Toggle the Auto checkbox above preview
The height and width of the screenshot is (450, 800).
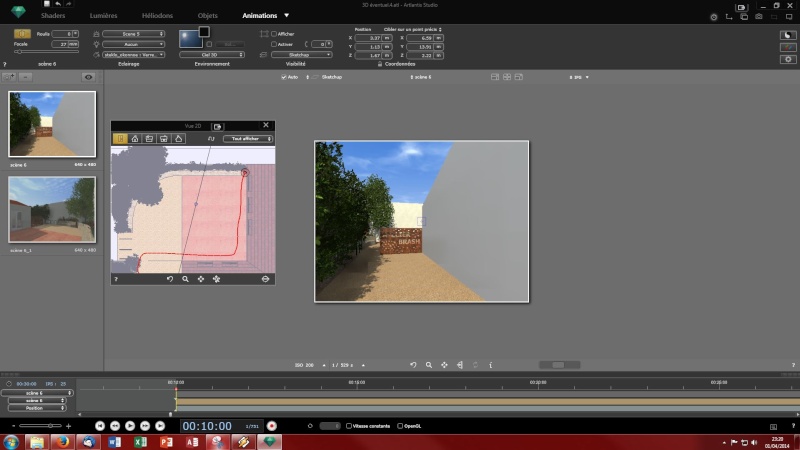point(284,77)
